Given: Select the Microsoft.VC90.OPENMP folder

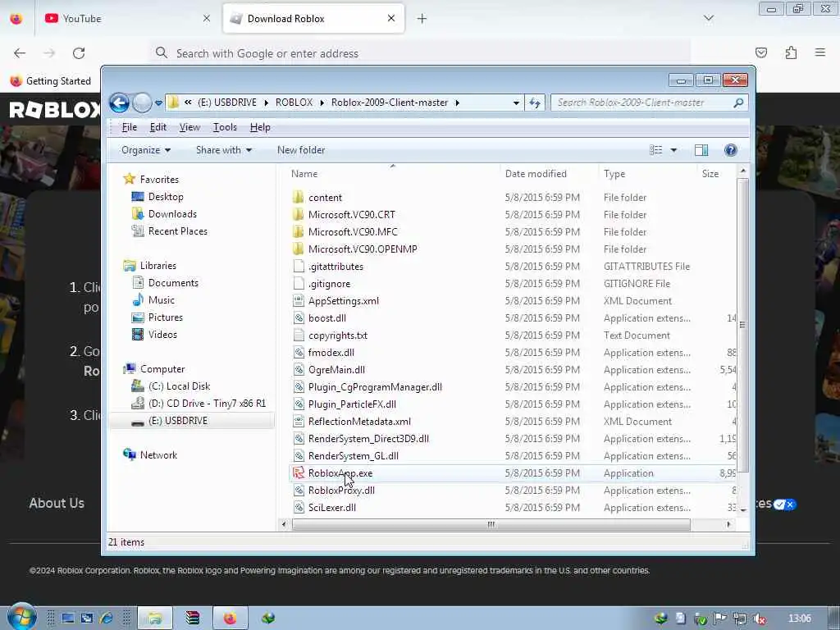Looking at the screenshot, I should coord(363,249).
